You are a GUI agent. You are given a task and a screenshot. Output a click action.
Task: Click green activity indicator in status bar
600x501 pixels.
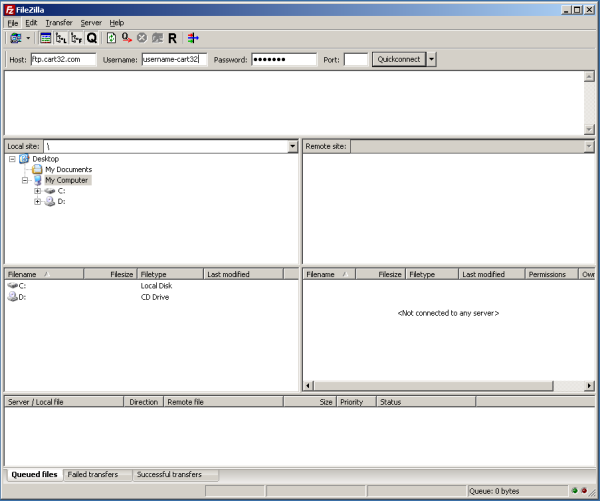[x=575, y=491]
